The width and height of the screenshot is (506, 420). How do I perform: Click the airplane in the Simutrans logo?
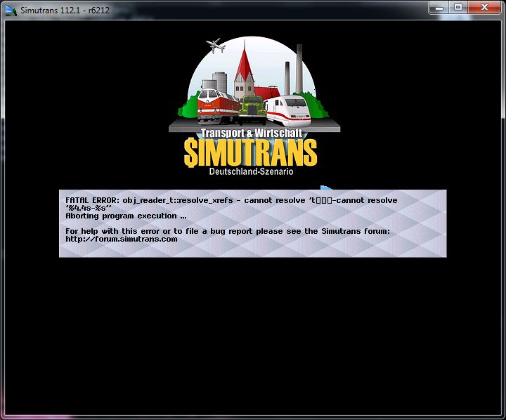[x=214, y=46]
